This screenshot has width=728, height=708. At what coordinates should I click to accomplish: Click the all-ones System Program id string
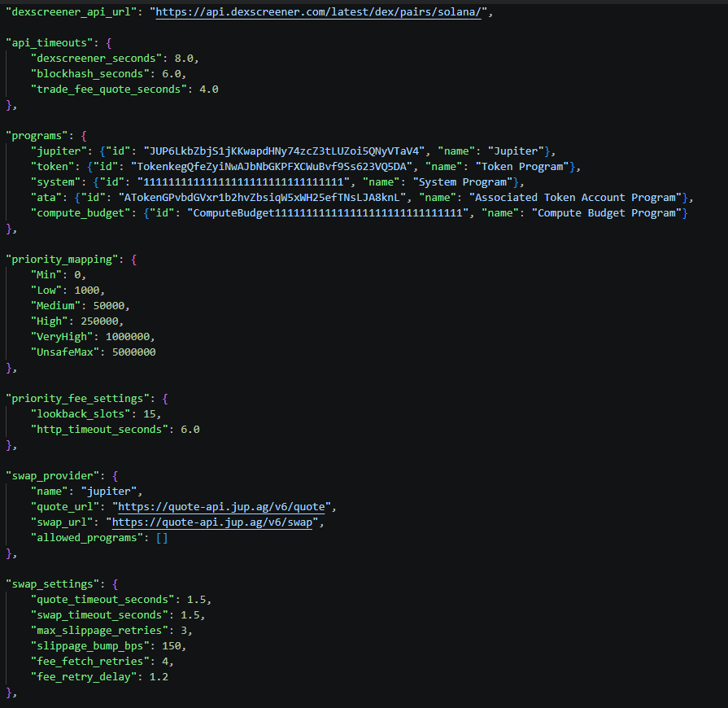click(x=243, y=182)
